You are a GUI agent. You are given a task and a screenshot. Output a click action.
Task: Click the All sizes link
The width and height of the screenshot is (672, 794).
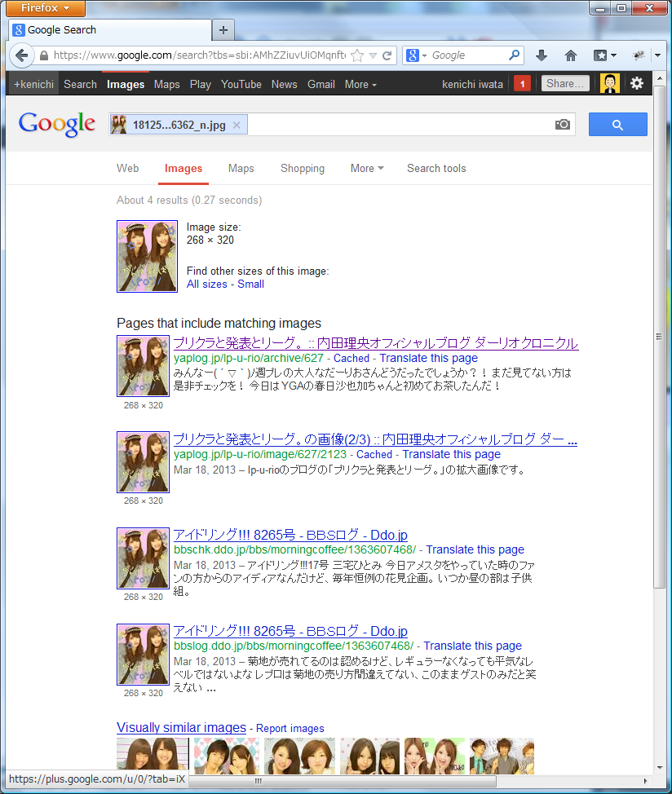click(206, 284)
